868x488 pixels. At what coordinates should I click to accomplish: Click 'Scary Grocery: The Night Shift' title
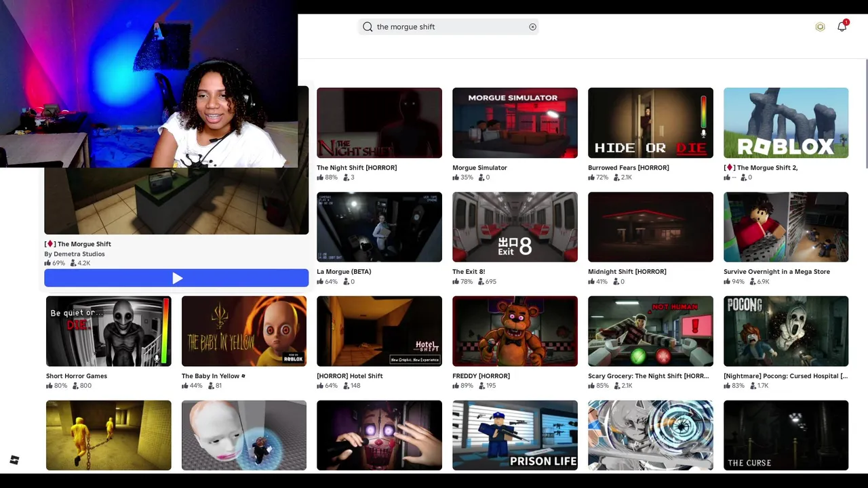[648, 376]
